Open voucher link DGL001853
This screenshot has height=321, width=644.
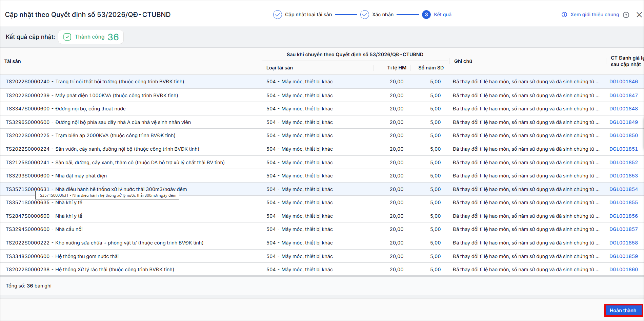tap(624, 176)
